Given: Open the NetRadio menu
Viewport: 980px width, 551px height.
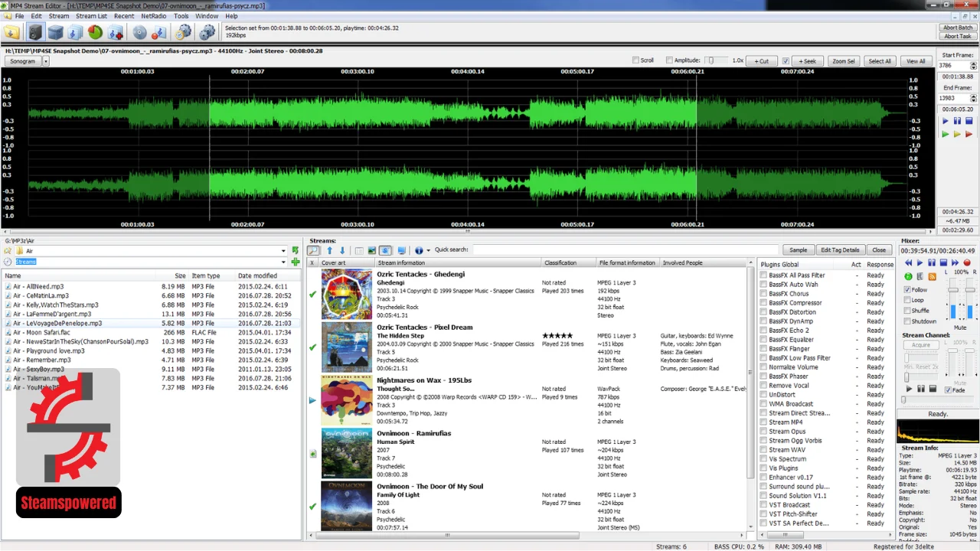Looking at the screenshot, I should (x=153, y=16).
